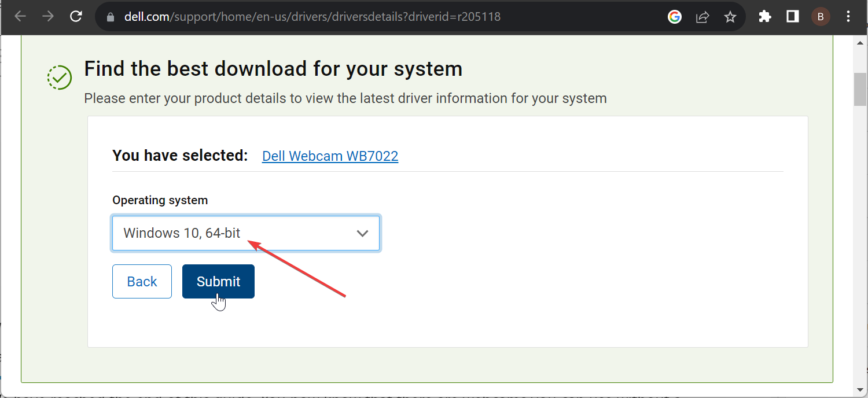Toggle the browser side panel
Screen dimensions: 868x398
click(793, 17)
